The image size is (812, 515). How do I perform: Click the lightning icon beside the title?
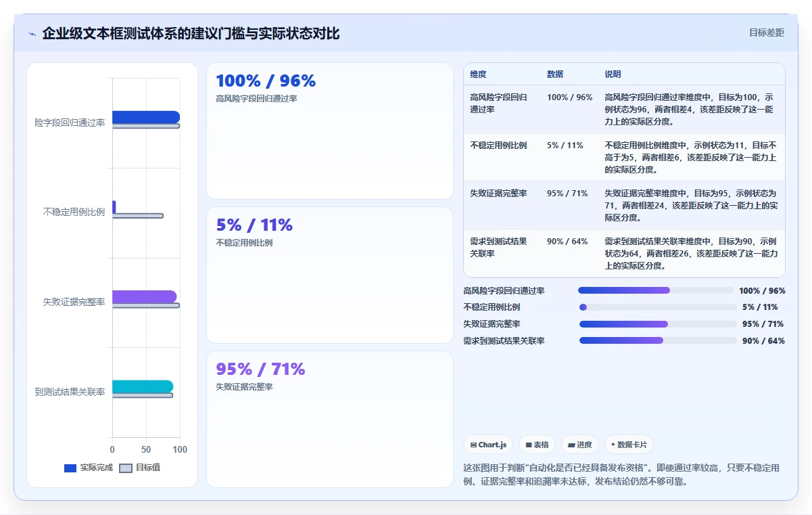pyautogui.click(x=32, y=34)
